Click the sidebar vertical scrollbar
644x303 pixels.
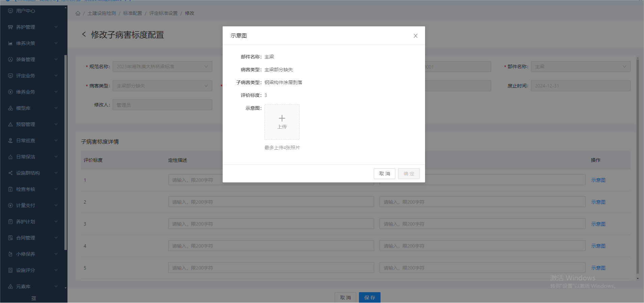click(65, 152)
